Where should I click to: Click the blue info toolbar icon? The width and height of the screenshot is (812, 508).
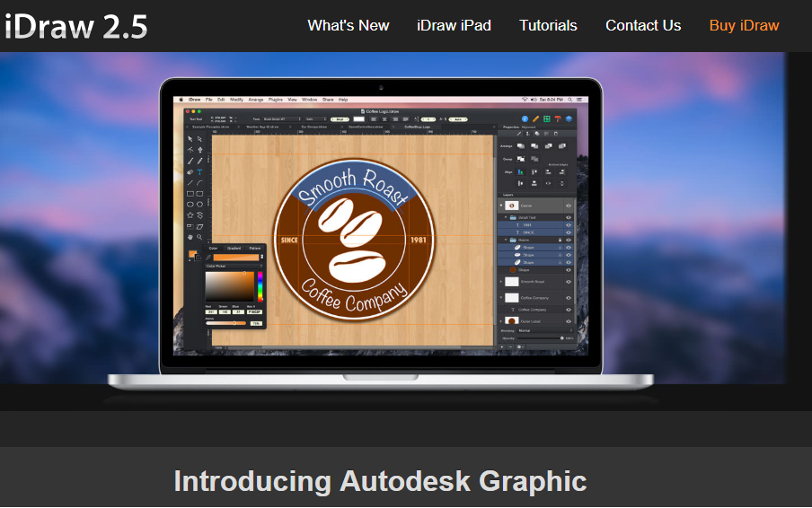coord(525,119)
